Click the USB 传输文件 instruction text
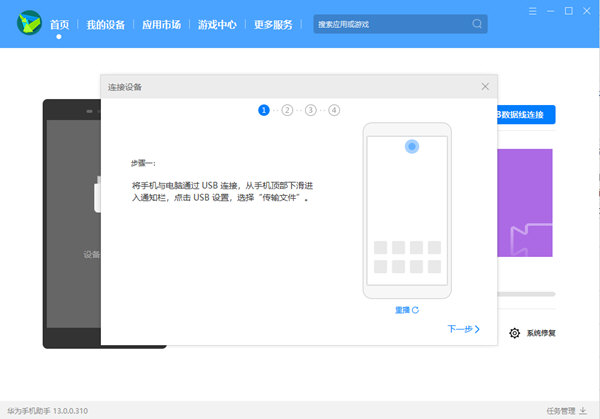Screen dimensions: 600x419 (222, 192)
